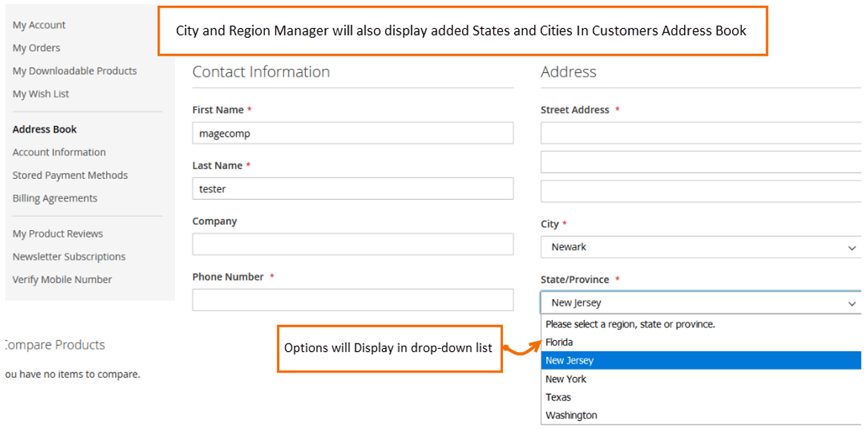Go to My Account
This screenshot has height=429, width=868.
[x=39, y=24]
